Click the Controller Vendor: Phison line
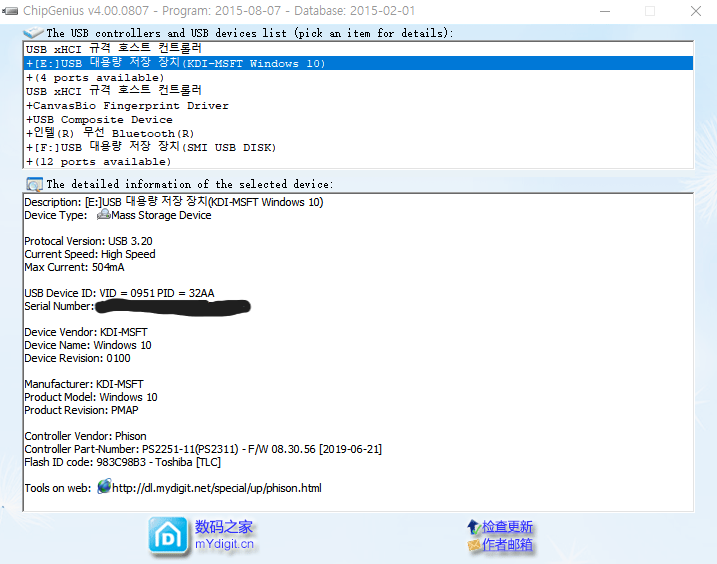 86,436
